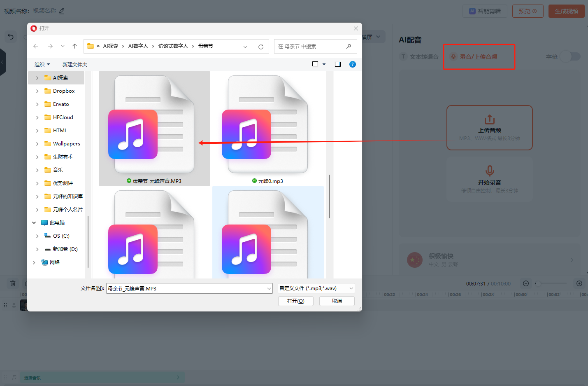Screen dimensions: 588x386
Task: Edit the video name with the pencil icon
Action: 62,11
